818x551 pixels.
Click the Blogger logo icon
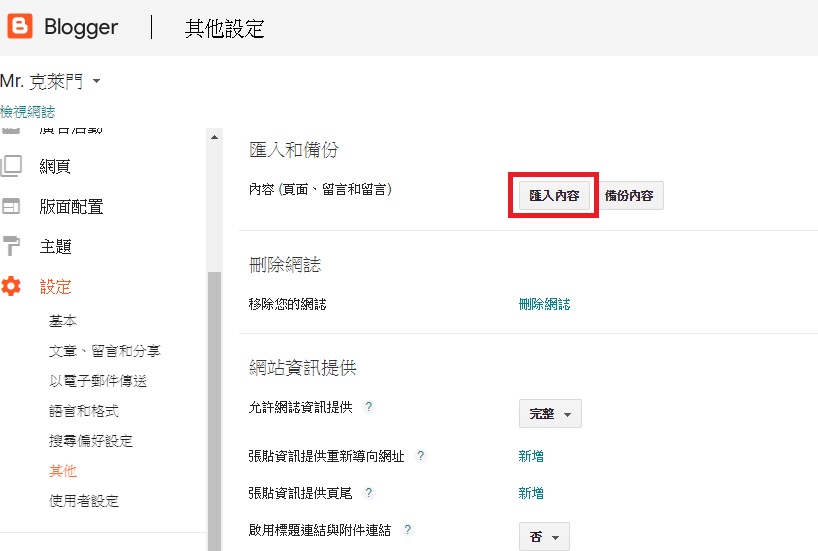(x=20, y=26)
